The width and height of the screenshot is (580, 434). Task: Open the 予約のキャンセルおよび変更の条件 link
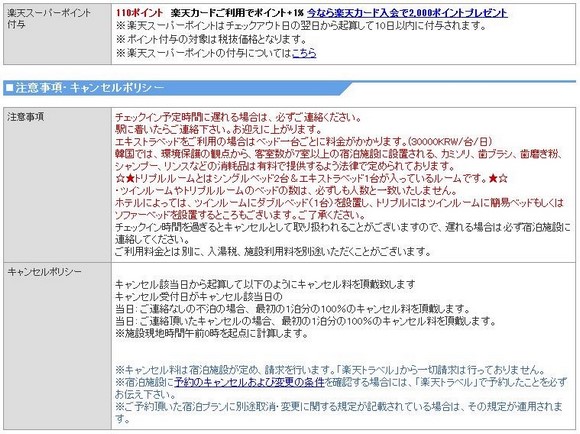click(x=249, y=382)
